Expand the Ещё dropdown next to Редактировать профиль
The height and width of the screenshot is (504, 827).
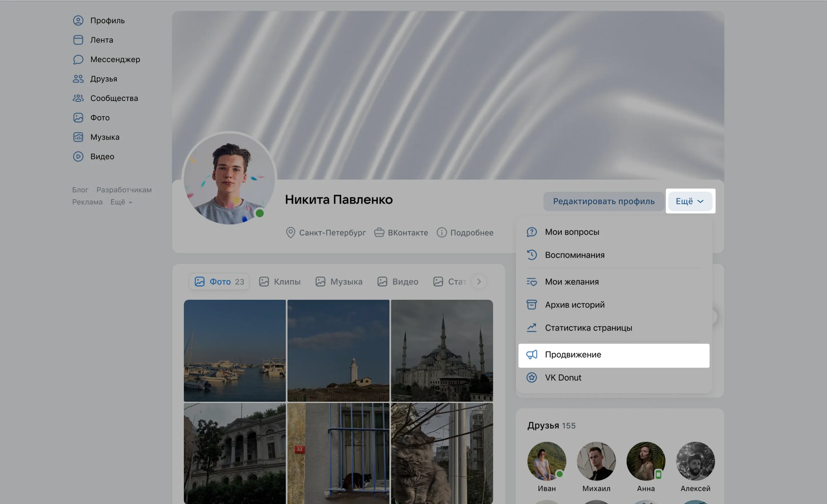[690, 201]
